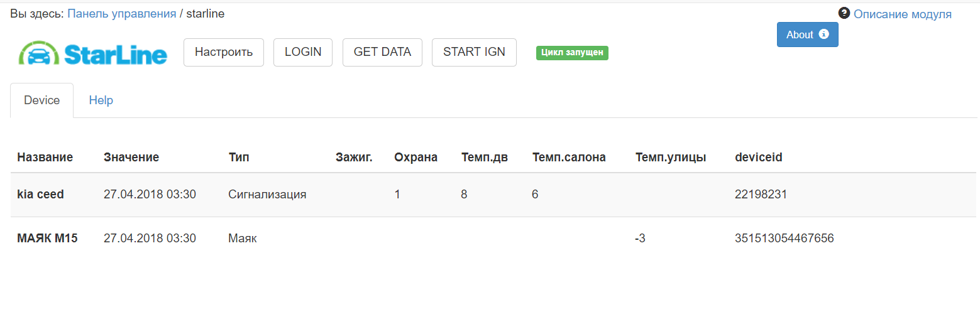Click the cabin temperature value 6
The height and width of the screenshot is (317, 980).
[535, 195]
